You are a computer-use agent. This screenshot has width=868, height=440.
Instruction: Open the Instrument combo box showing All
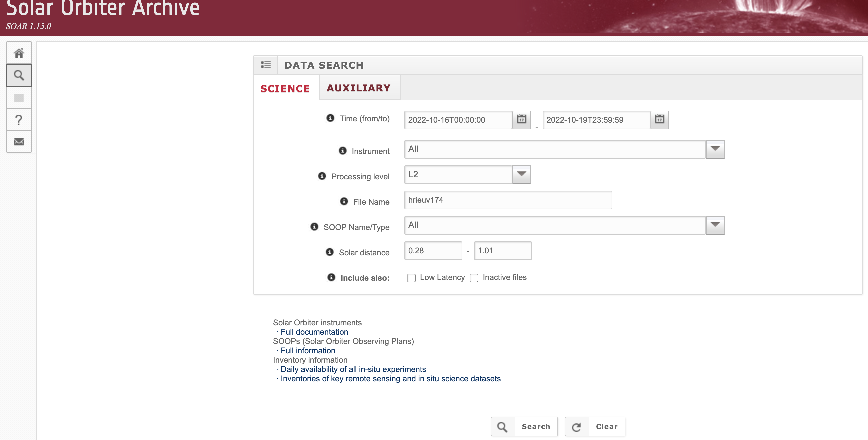click(555, 149)
